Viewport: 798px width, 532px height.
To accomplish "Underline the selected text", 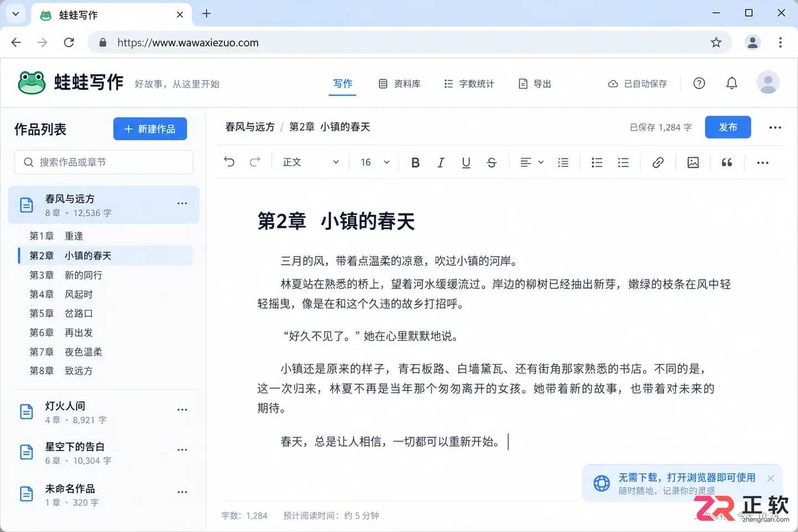I will [x=466, y=162].
